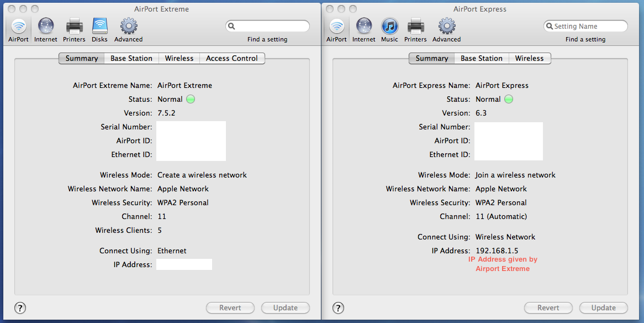Open Access Control tab in AirPort Extreme
This screenshot has height=323, width=644.
232,59
